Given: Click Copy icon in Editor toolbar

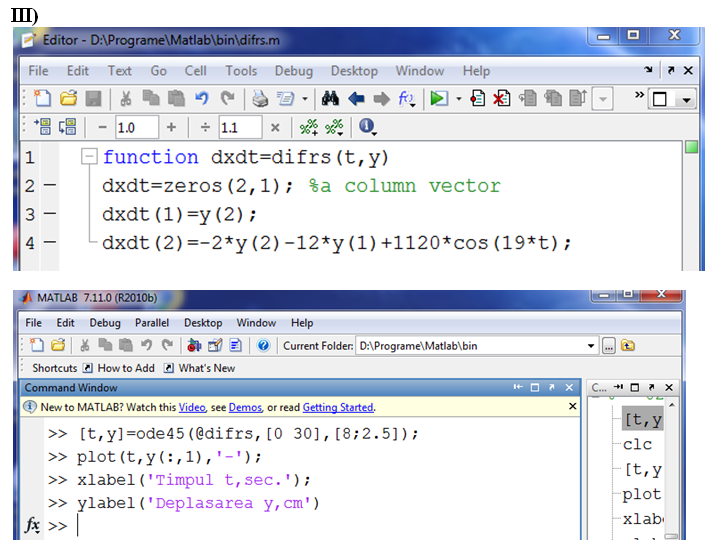Looking at the screenshot, I should 151,98.
